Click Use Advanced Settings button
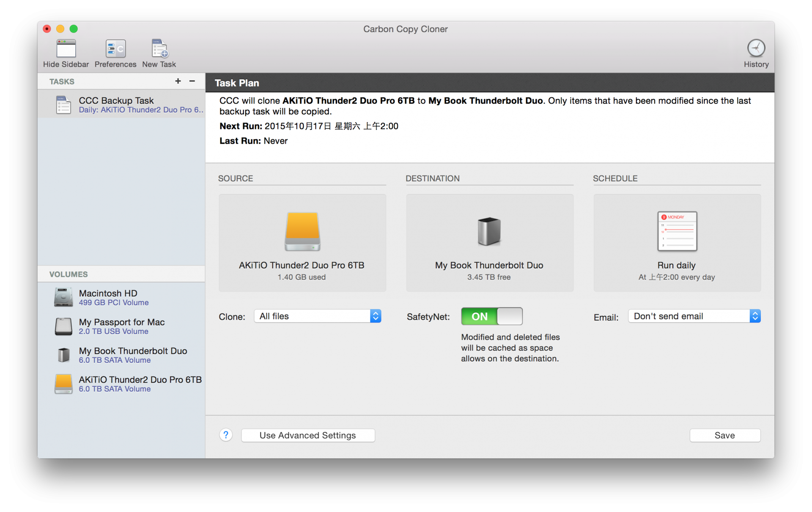The width and height of the screenshot is (812, 512). [308, 435]
